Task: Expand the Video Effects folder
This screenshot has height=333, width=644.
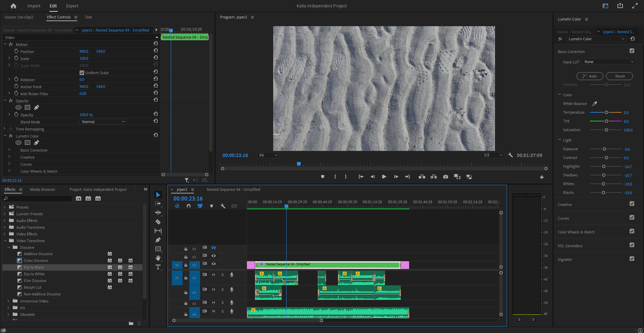Action: [5, 234]
